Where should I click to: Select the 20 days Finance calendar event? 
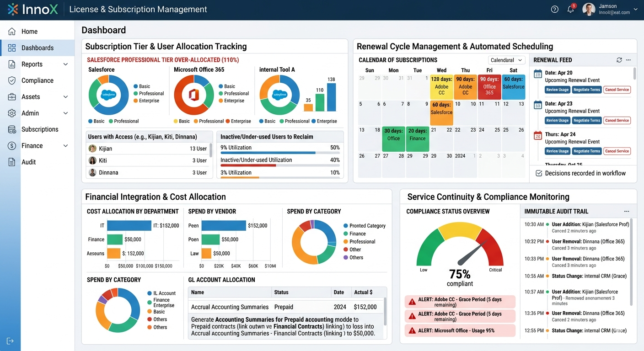point(418,139)
